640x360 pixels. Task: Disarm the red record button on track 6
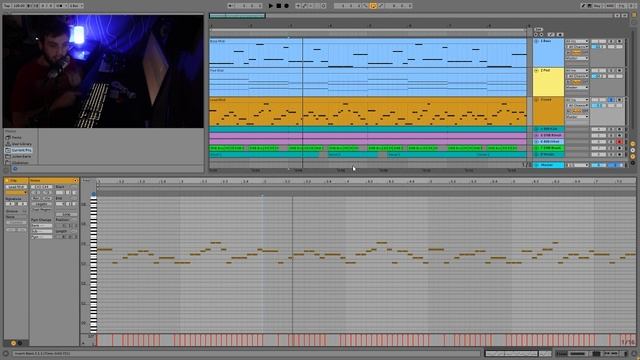[x=620, y=142]
